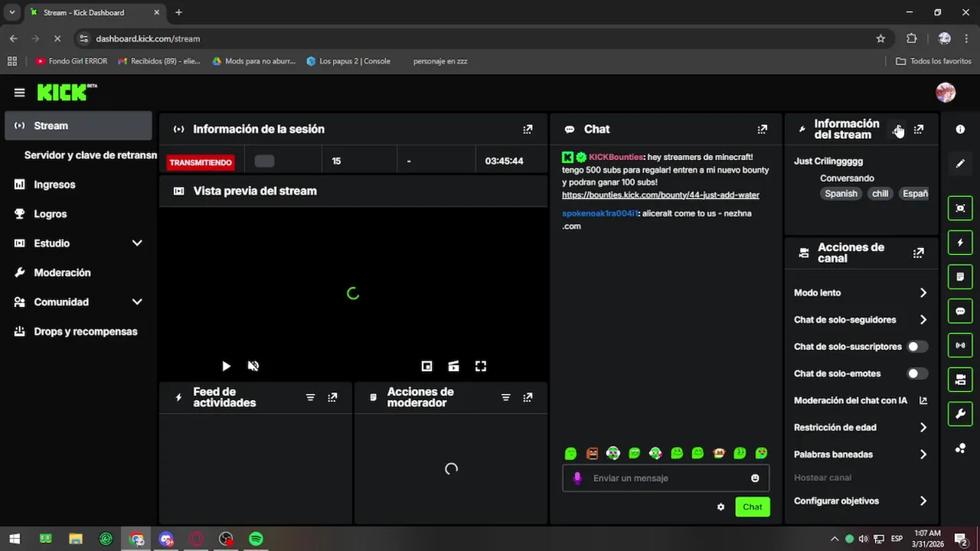Toggle the wrench stream info icon in rail
Viewport: 980px width, 551px height.
click(x=960, y=414)
